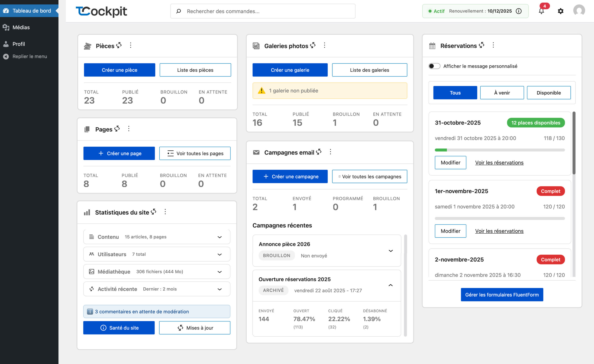The height and width of the screenshot is (364, 594).
Task: Open settings via the gear icon
Action: tap(561, 11)
